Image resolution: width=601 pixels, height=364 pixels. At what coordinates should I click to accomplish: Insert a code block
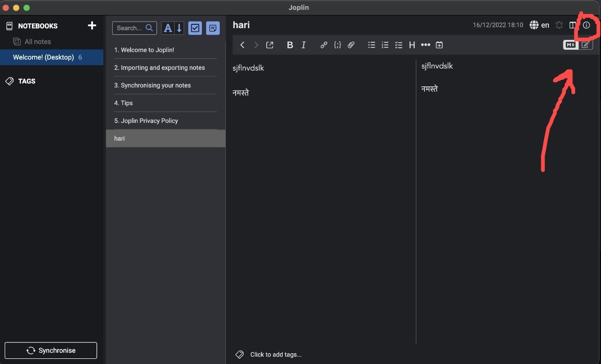[x=337, y=45]
